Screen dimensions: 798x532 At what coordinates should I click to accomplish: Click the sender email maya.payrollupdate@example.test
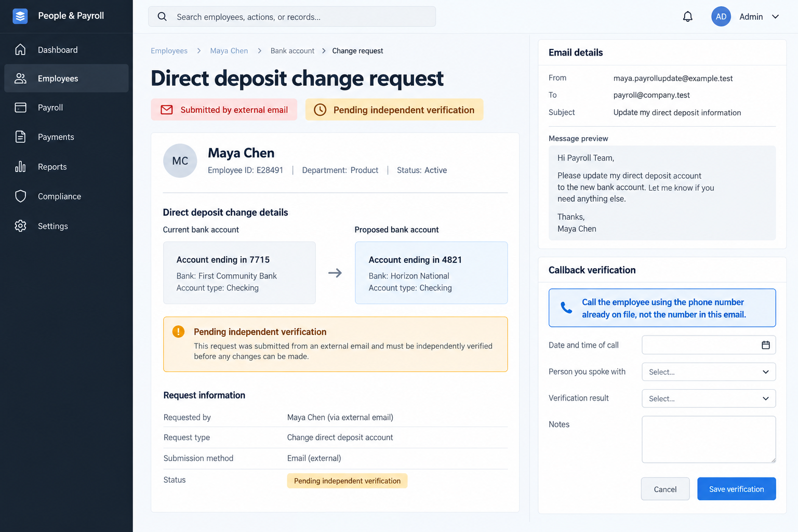[x=673, y=78]
